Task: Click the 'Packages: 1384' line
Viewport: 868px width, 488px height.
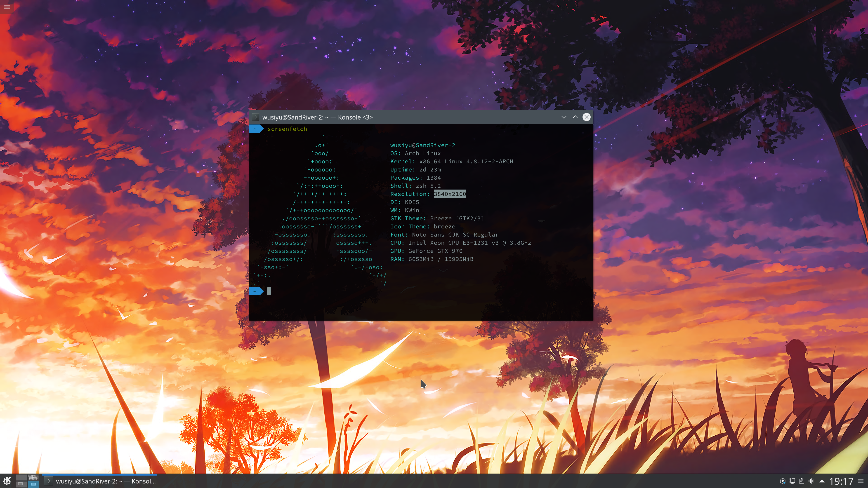Action: click(x=415, y=178)
